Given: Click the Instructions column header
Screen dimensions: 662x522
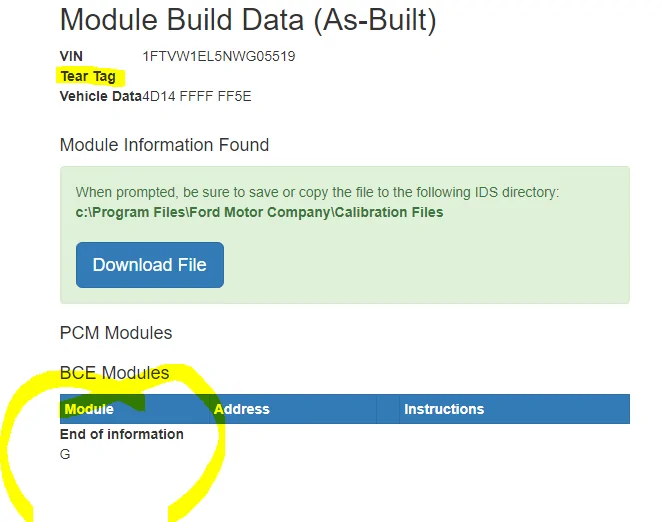Looking at the screenshot, I should pyautogui.click(x=444, y=409).
